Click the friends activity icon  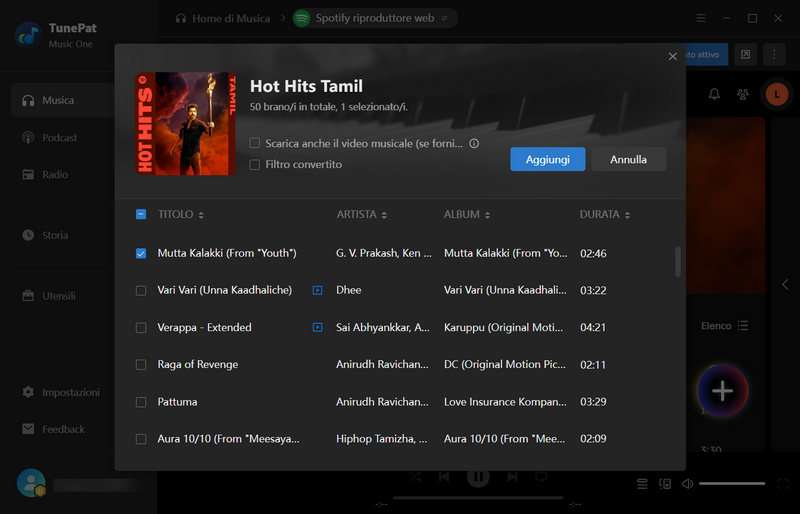click(x=743, y=94)
